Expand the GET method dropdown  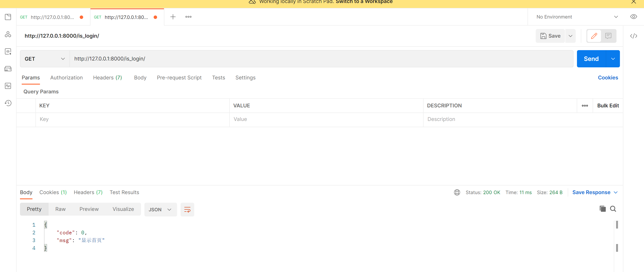pos(44,59)
